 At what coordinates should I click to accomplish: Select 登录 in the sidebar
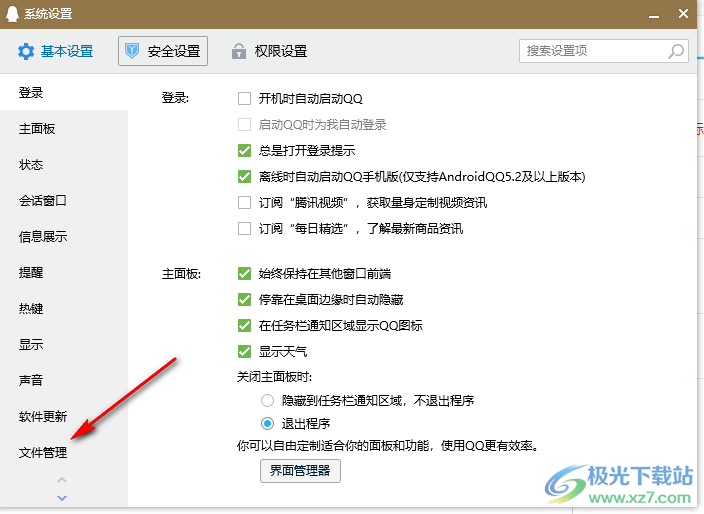(x=64, y=92)
